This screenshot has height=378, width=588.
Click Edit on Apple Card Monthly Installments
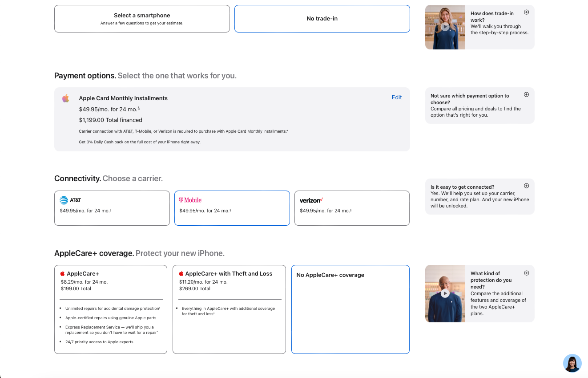(397, 98)
